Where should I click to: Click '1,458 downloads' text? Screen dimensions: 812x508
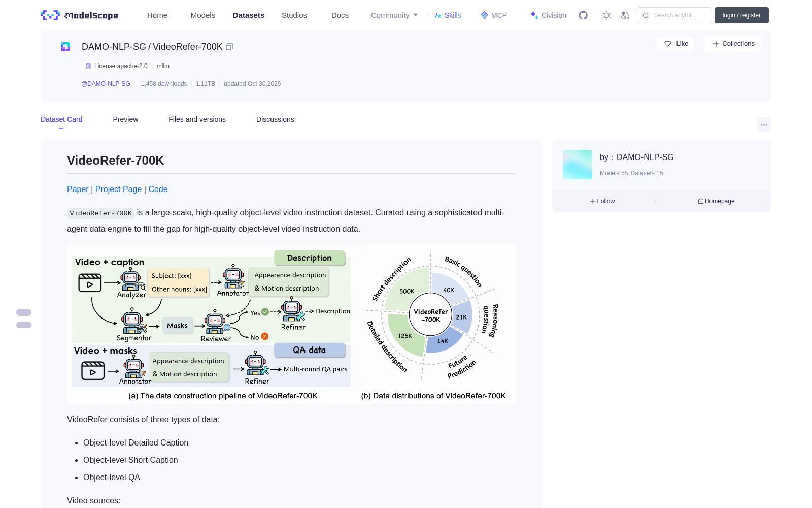(x=164, y=84)
